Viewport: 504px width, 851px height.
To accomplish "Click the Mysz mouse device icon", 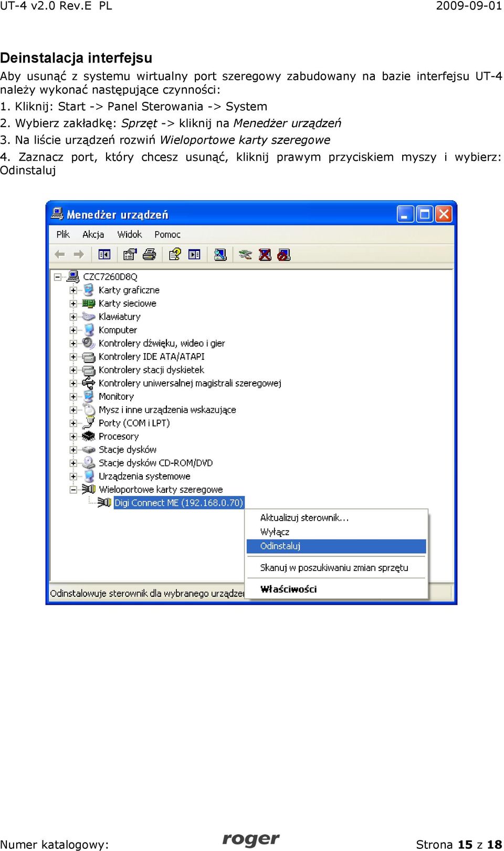I will (89, 410).
